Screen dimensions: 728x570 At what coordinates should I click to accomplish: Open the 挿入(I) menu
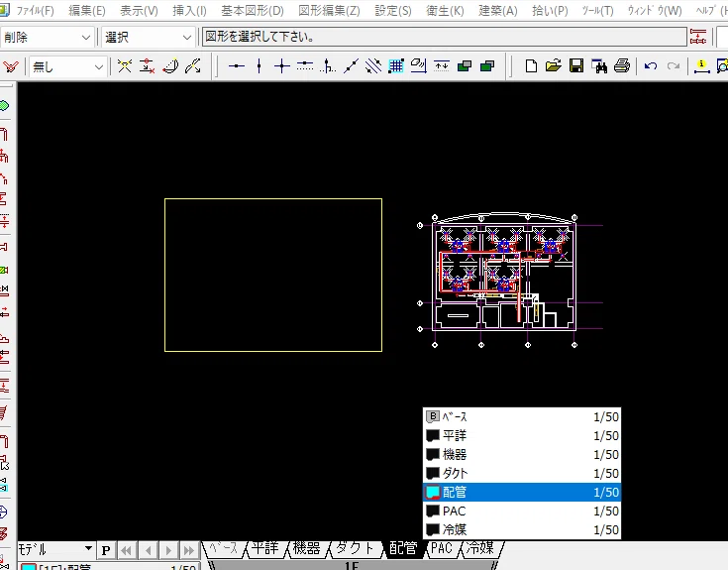pyautogui.click(x=189, y=10)
